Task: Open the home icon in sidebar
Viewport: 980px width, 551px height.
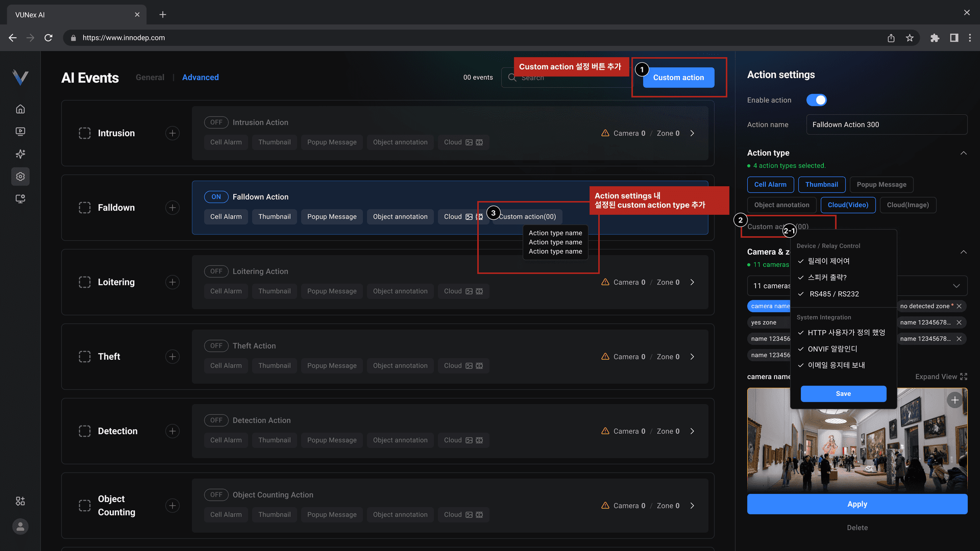Action: click(20, 109)
